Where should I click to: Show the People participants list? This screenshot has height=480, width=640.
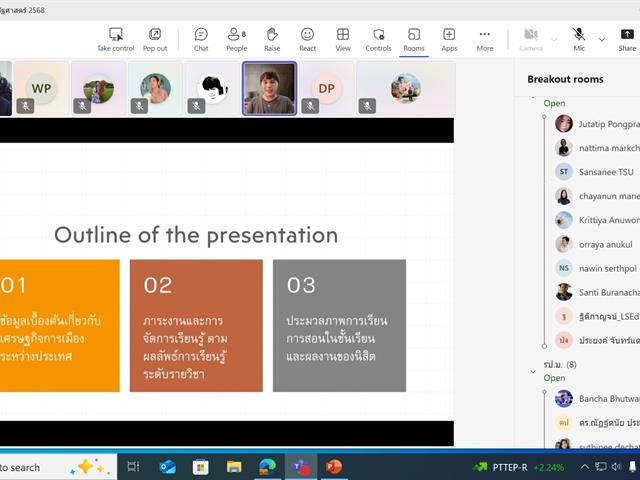[236, 39]
